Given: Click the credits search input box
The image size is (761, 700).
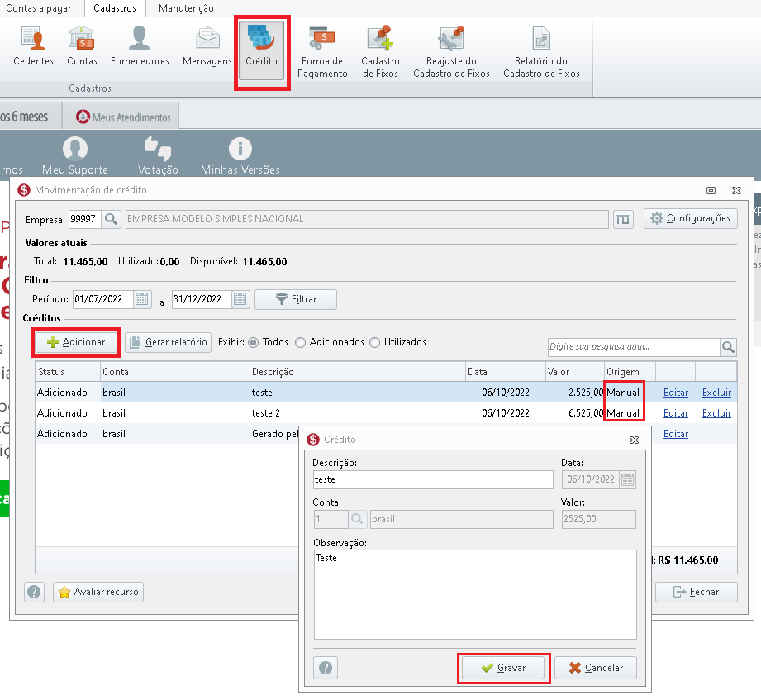Looking at the screenshot, I should click(x=634, y=346).
